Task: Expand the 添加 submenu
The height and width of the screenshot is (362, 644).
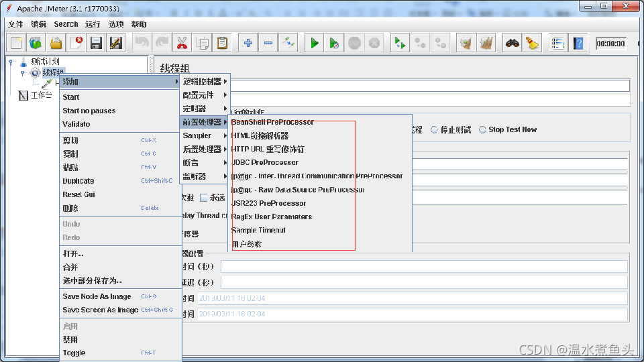Action: 120,82
